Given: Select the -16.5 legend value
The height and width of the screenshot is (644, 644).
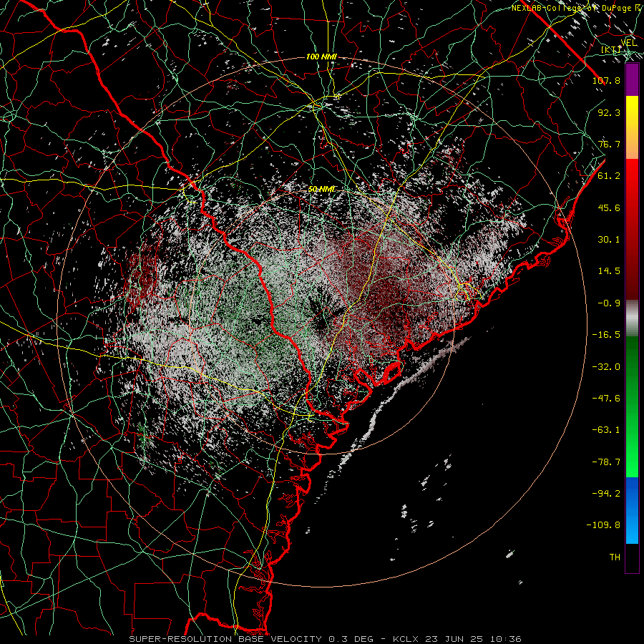Looking at the screenshot, I should point(606,335).
